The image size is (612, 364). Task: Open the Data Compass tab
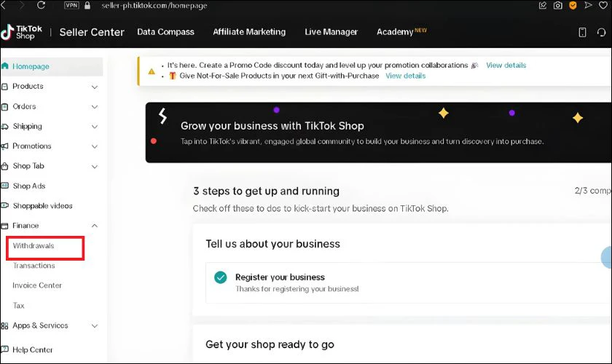(x=165, y=32)
